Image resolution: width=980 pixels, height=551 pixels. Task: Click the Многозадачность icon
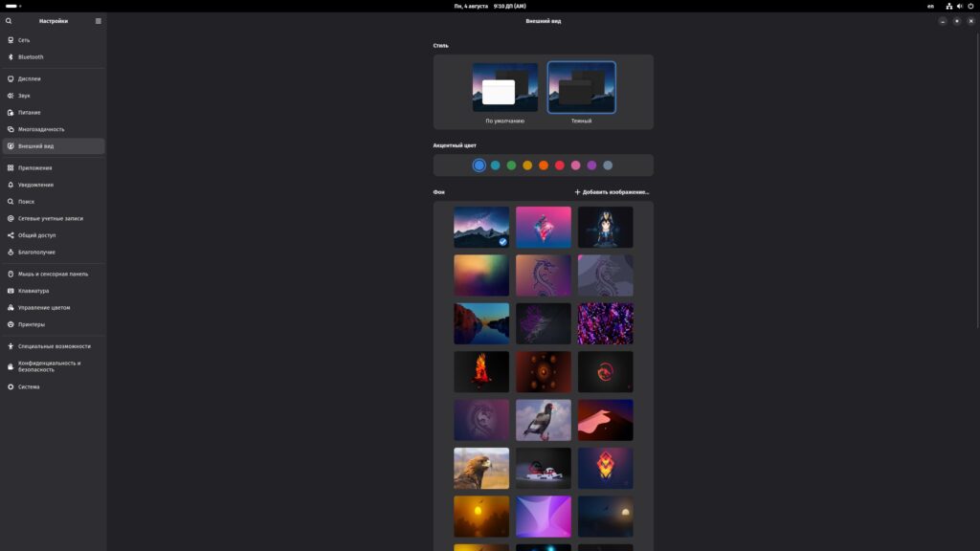click(x=11, y=129)
